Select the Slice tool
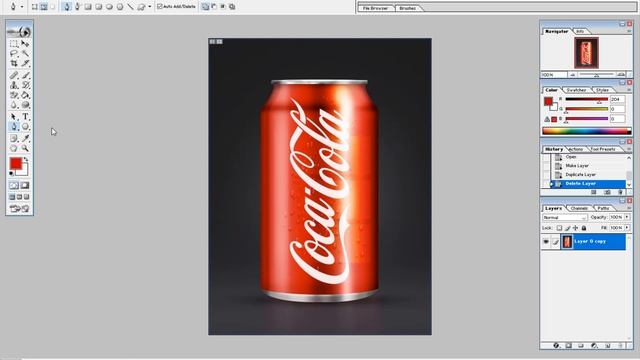This screenshot has height=360, width=640. point(25,63)
